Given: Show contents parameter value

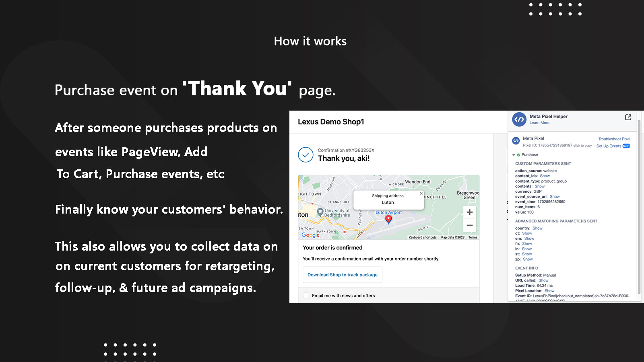Looking at the screenshot, I should 539,187.
